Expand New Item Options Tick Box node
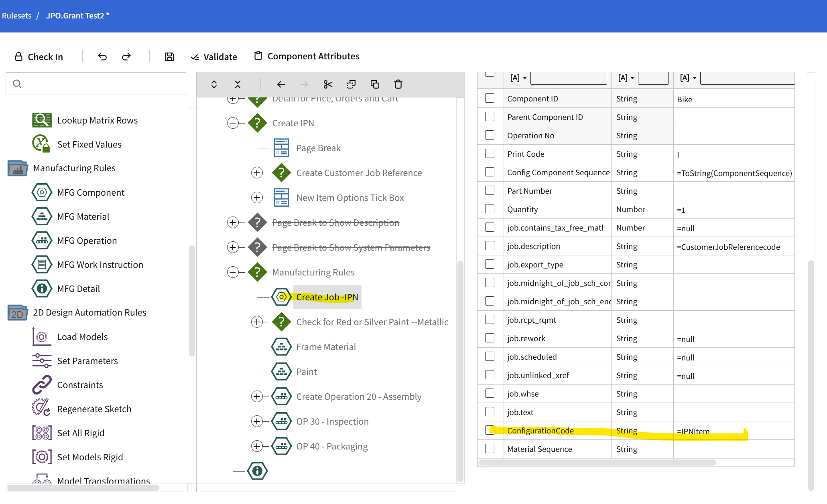 click(x=257, y=198)
